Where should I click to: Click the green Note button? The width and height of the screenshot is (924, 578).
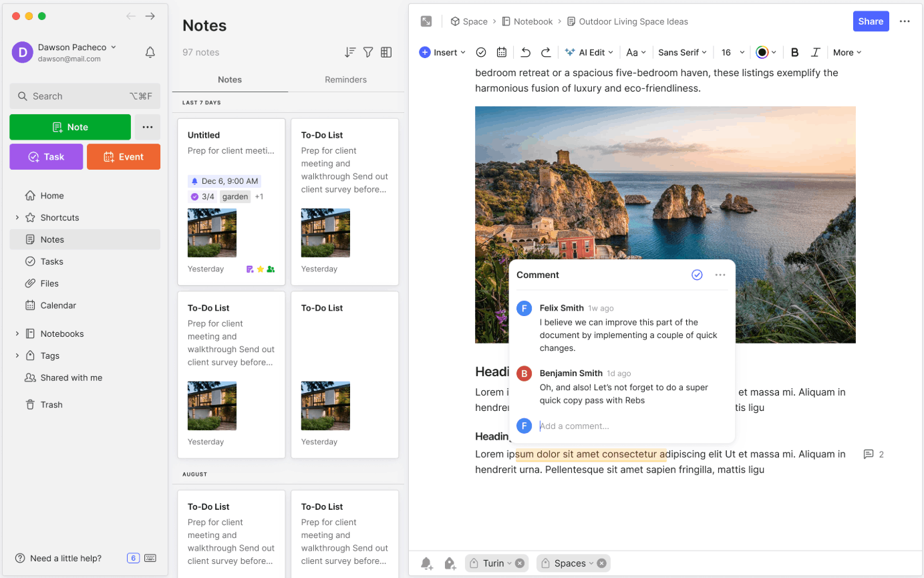(69, 126)
